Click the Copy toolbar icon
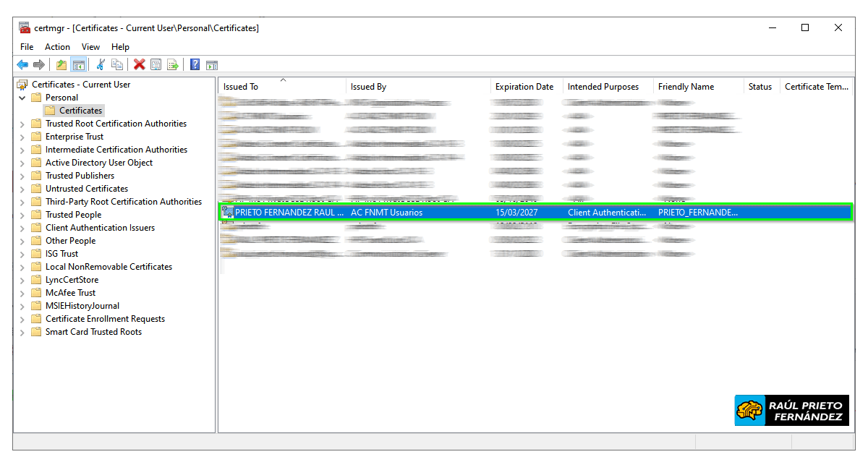 [x=117, y=65]
